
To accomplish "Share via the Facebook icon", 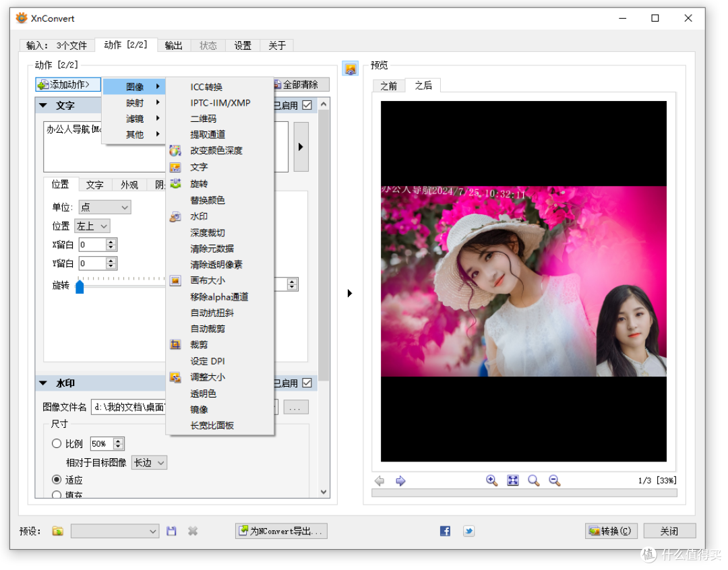I will [445, 531].
